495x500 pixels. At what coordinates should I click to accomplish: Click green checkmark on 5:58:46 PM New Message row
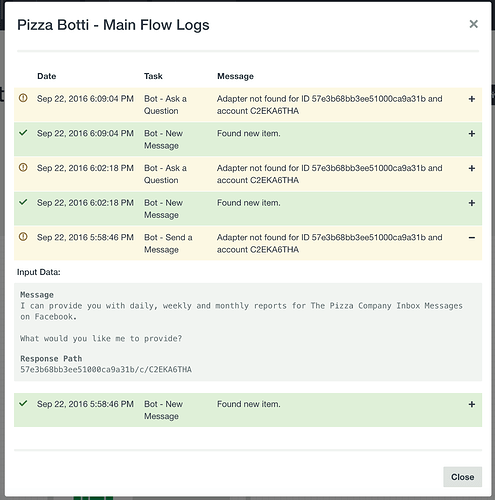click(x=23, y=404)
